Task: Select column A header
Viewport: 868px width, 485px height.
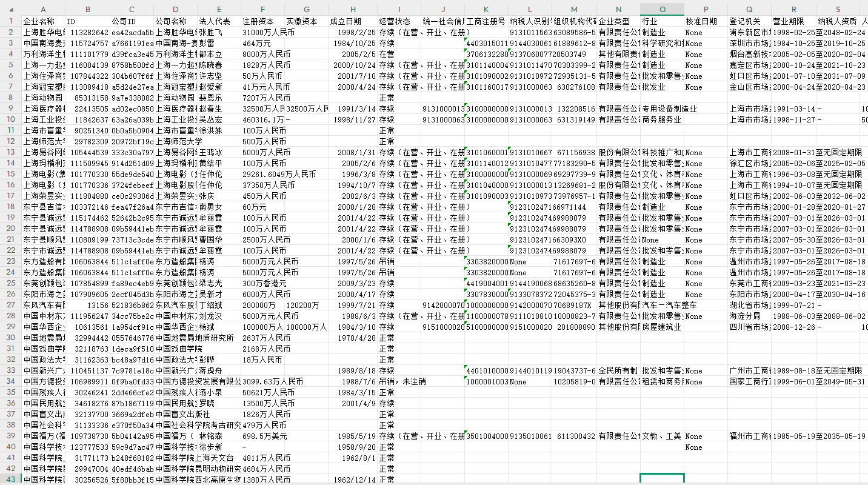Action: 43,10
